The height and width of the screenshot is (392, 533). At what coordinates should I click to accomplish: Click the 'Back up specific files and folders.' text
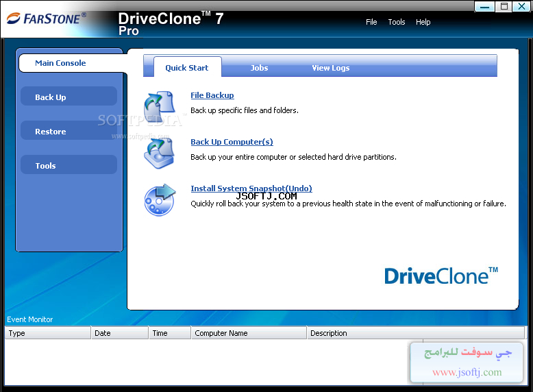tap(245, 110)
